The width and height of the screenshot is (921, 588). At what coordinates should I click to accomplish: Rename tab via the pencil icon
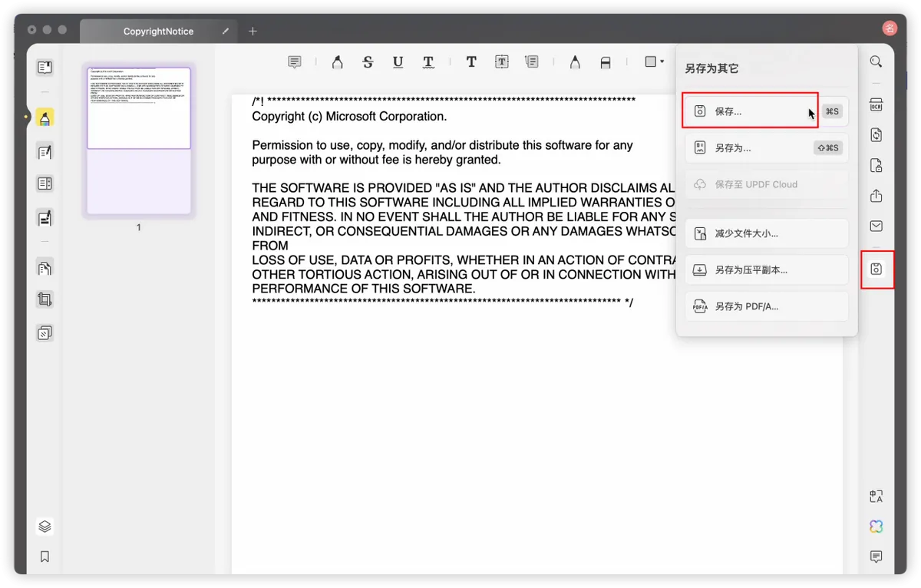[225, 31]
